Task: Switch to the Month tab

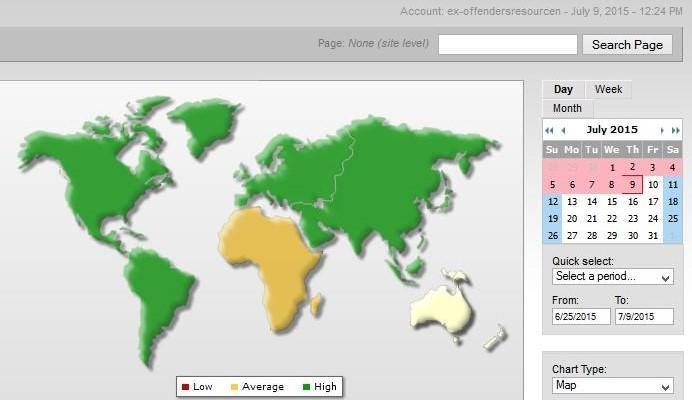Action: coord(568,108)
